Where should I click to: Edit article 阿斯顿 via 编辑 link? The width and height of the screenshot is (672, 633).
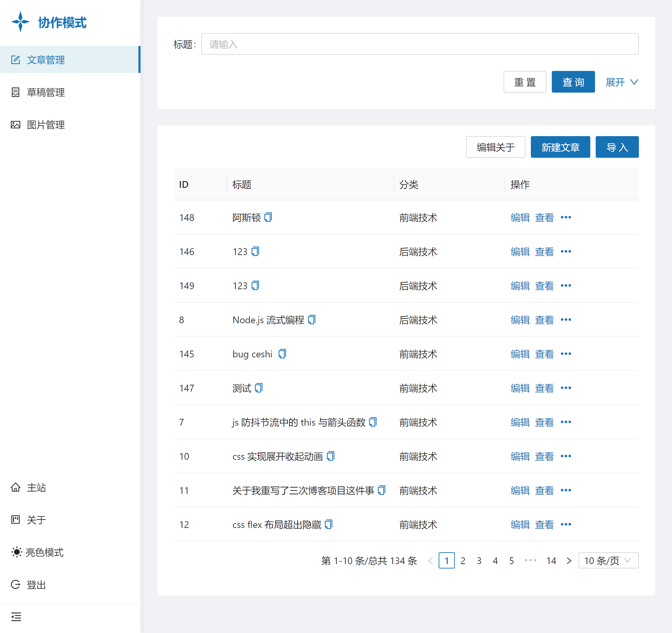[520, 218]
